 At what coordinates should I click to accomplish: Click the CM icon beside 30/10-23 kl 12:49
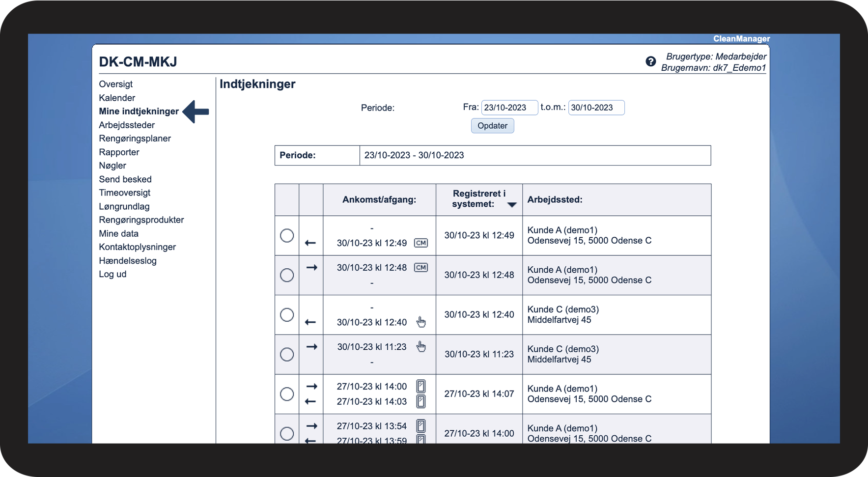click(421, 243)
